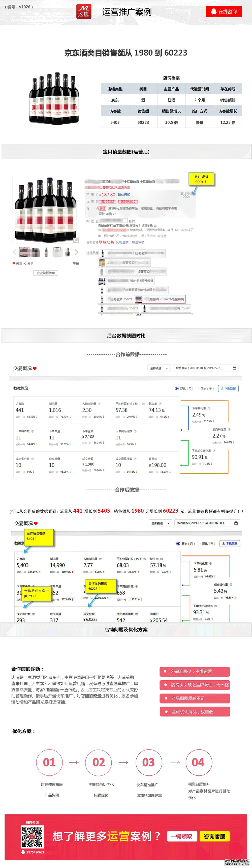The width and height of the screenshot is (252, 868).
Task: Click the yellow 咨询客服 button
Action: point(214,836)
